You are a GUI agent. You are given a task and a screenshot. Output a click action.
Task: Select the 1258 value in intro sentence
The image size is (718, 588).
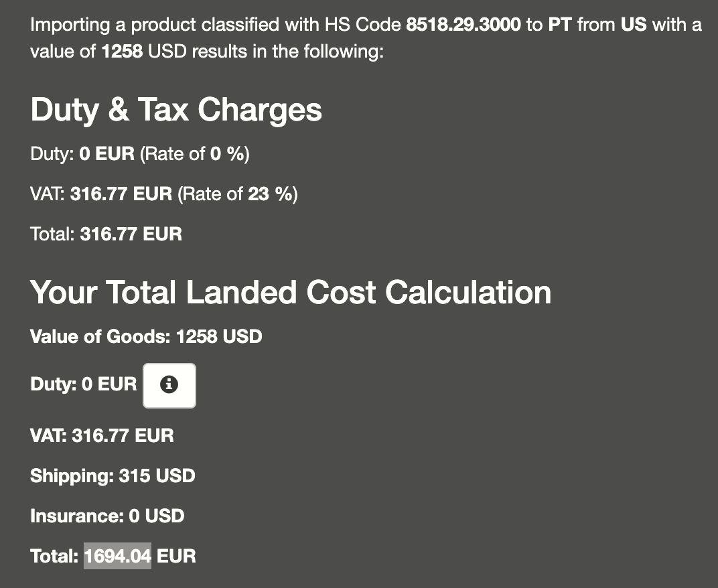pos(122,52)
